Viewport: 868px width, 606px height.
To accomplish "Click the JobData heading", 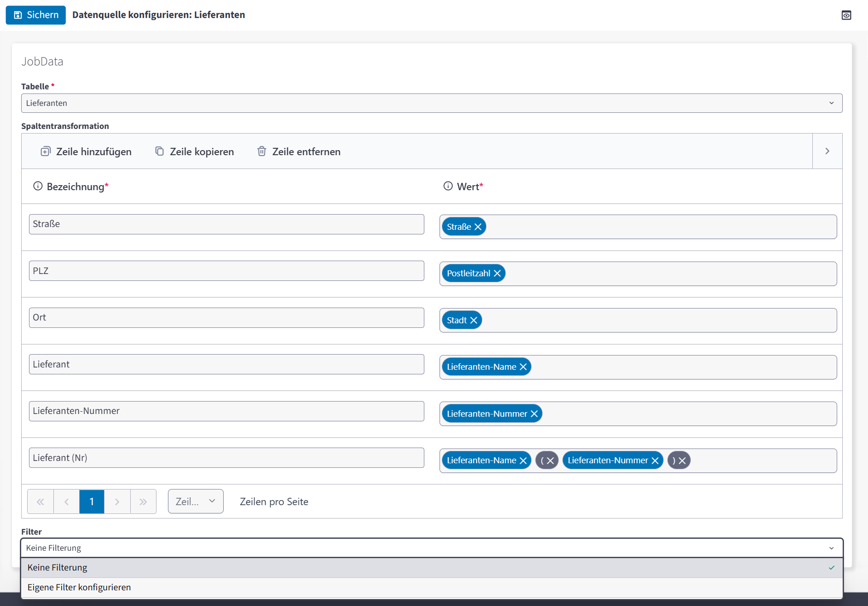I will 42,62.
